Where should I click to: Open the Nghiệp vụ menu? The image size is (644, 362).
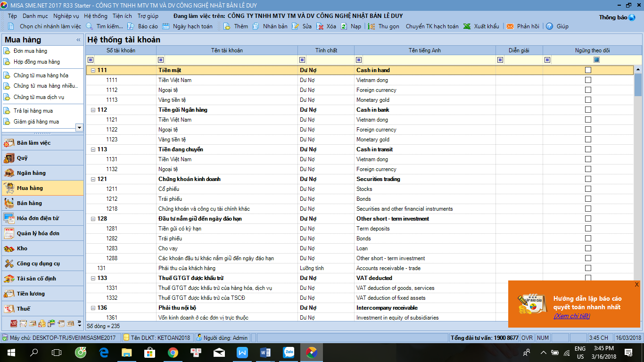tap(66, 16)
